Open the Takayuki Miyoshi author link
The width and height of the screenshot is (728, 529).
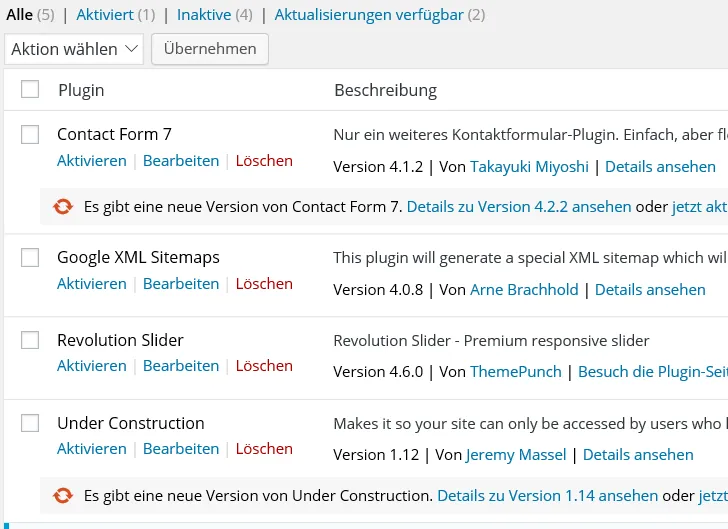[x=529, y=167]
